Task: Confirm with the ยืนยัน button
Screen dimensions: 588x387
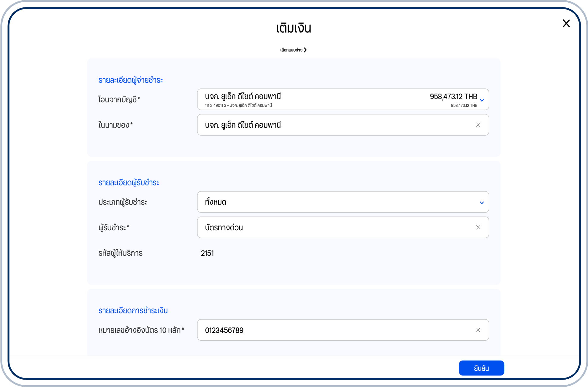Action: (481, 368)
